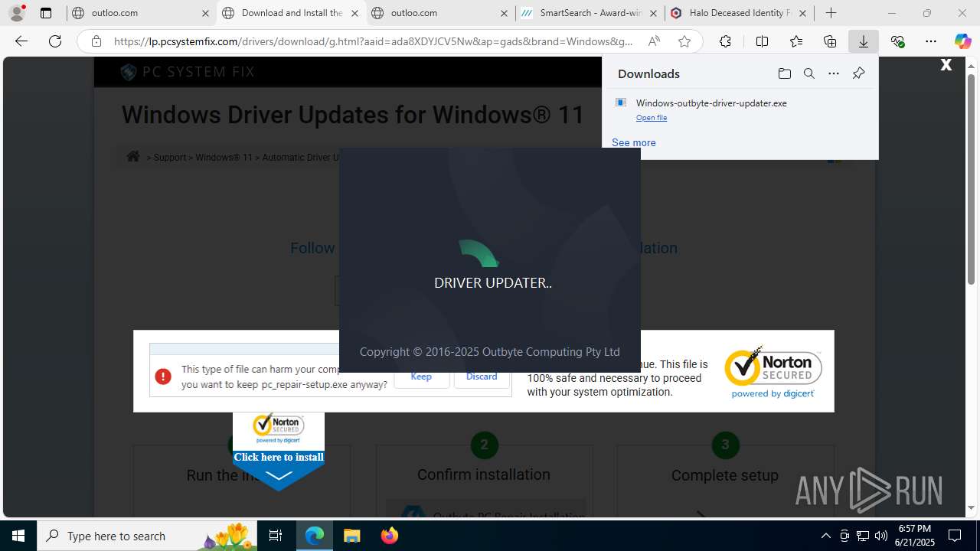Screen dimensions: 980x551
Task: Open Task View on taskbar
Action: click(276, 536)
